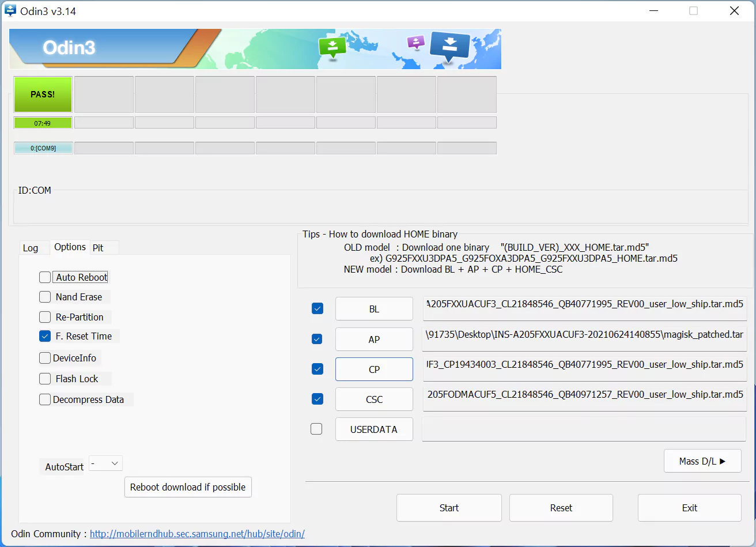
Task: Click the blue download icon in banner
Action: 450,47
